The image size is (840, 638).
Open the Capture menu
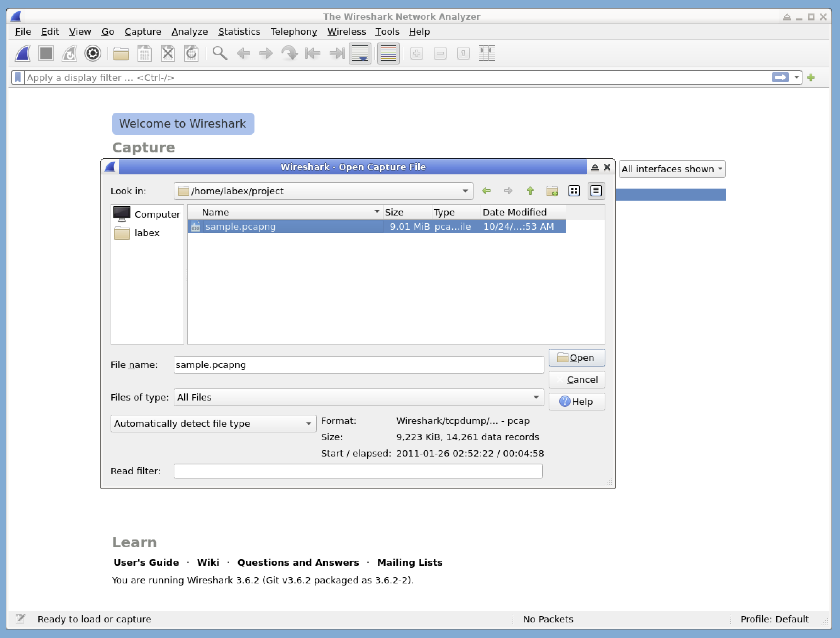[x=143, y=32]
